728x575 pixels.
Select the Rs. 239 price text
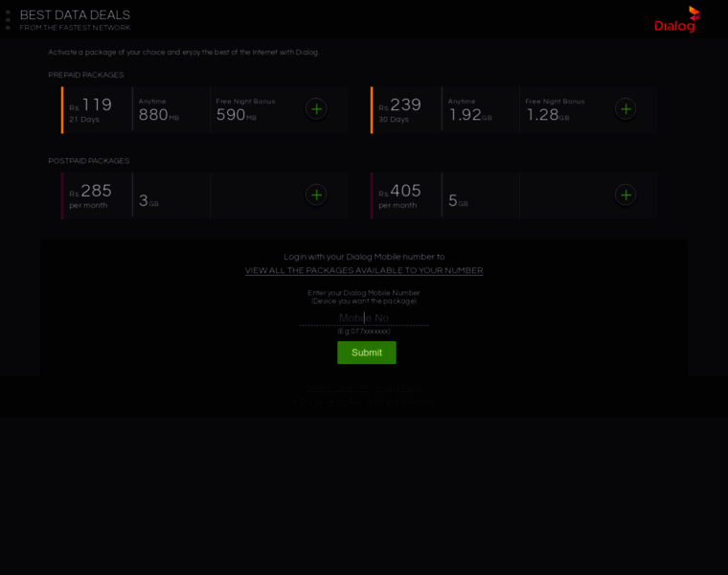point(399,105)
